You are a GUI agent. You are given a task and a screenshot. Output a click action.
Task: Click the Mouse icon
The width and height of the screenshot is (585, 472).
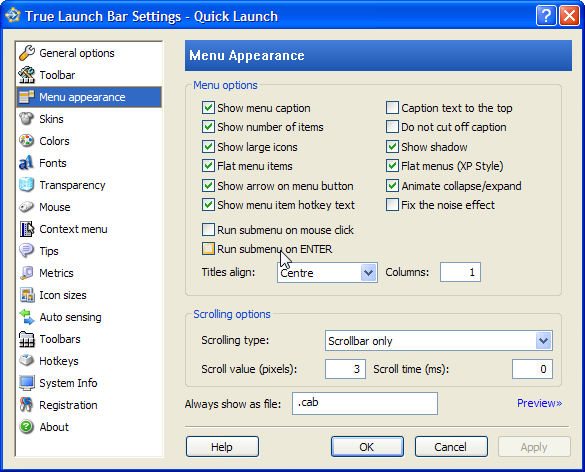[26, 207]
